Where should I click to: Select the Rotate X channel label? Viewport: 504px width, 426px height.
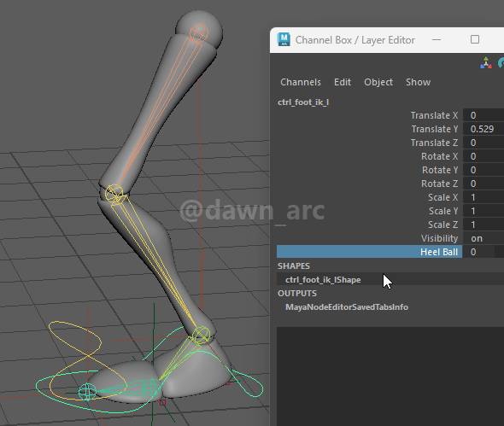[440, 156]
